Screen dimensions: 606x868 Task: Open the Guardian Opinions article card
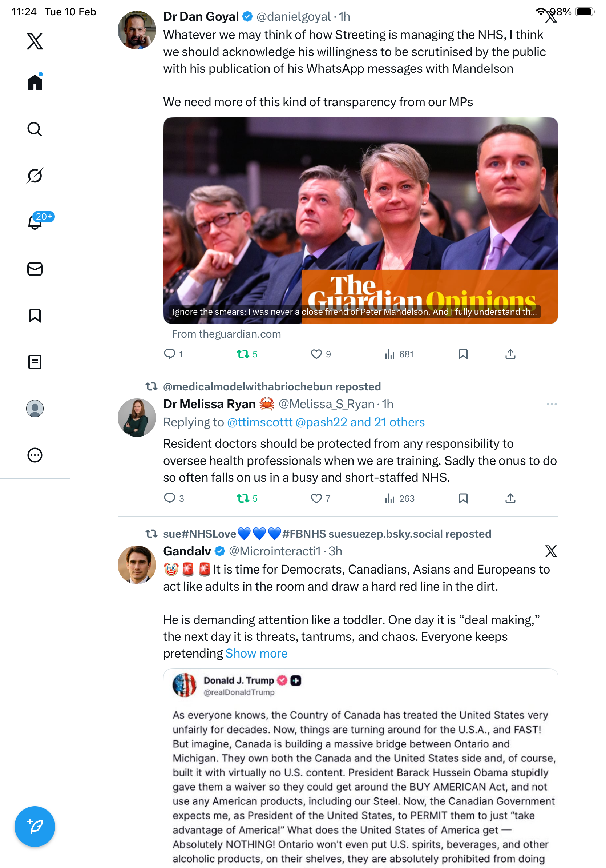[x=360, y=220]
